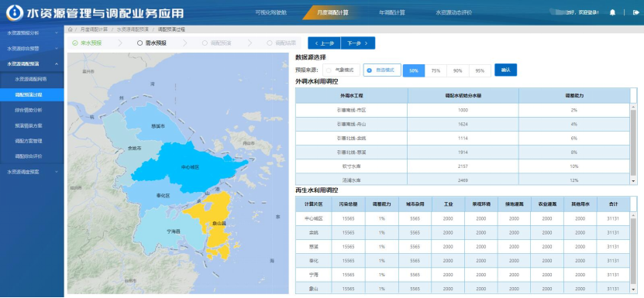Collapse the third sidebar menu group

[32, 63]
